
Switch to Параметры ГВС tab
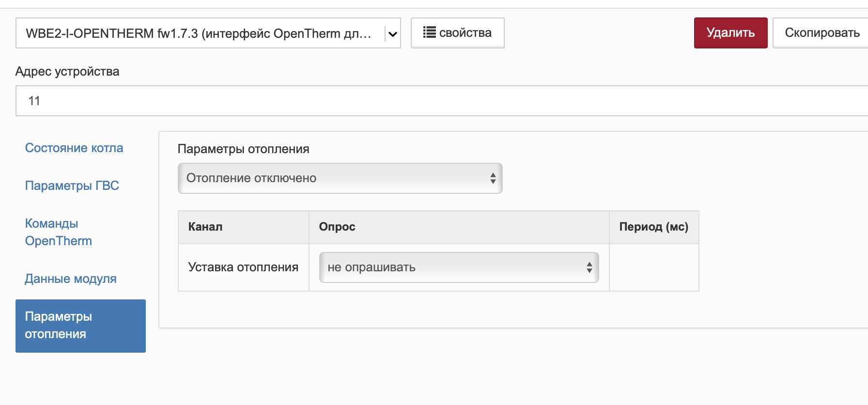[x=72, y=186]
